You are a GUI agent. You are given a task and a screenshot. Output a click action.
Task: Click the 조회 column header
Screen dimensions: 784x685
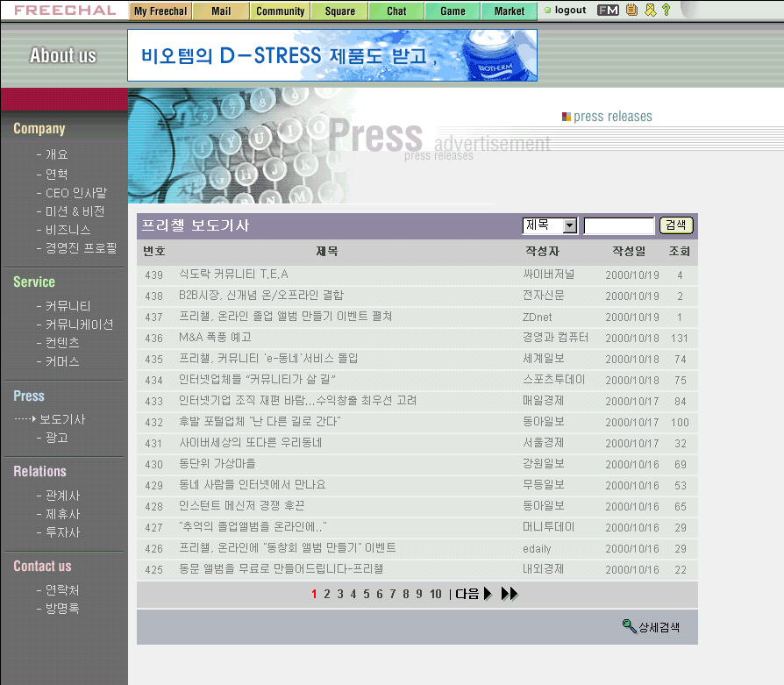(x=680, y=251)
